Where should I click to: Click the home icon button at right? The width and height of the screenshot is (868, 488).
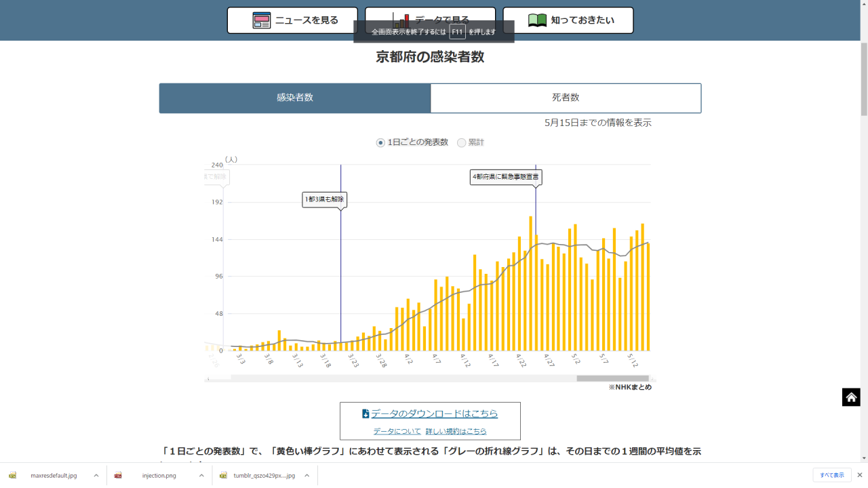coord(851,397)
